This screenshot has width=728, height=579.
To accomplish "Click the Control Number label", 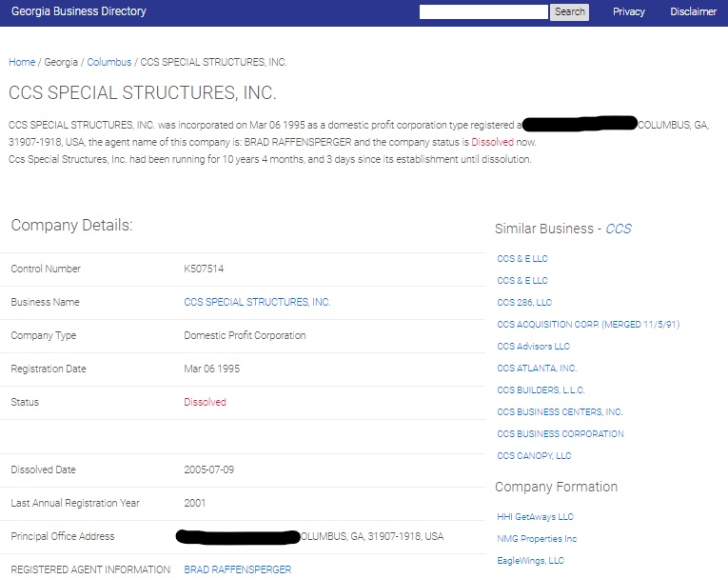I will coord(46,269).
